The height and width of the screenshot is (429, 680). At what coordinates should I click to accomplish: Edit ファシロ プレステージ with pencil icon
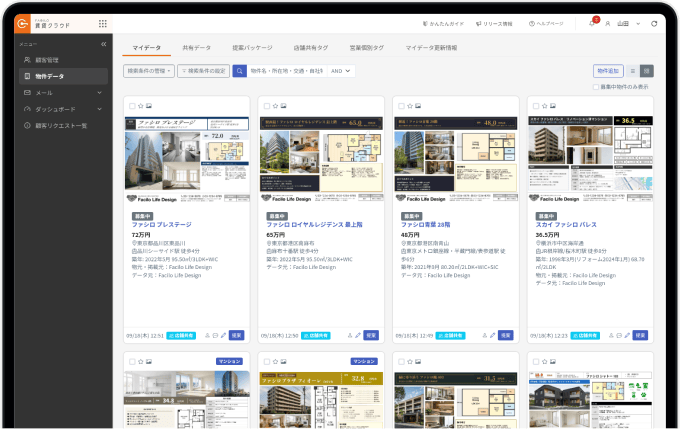click(223, 335)
